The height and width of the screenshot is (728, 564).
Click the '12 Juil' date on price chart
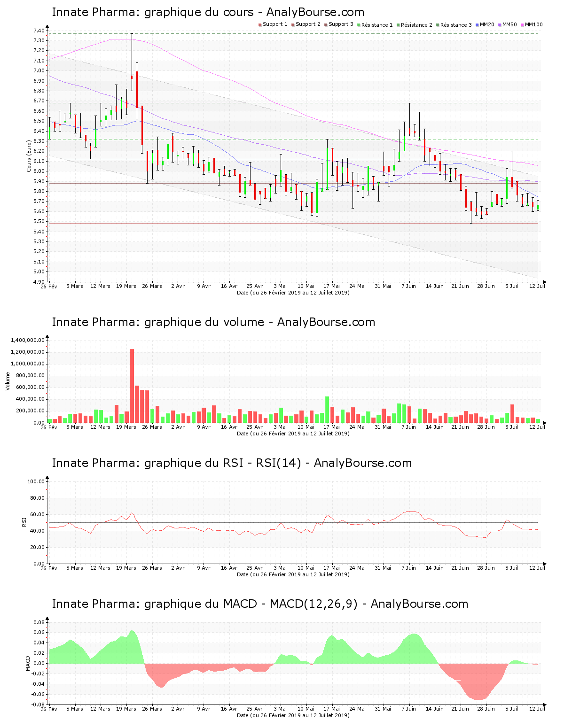pos(537,286)
